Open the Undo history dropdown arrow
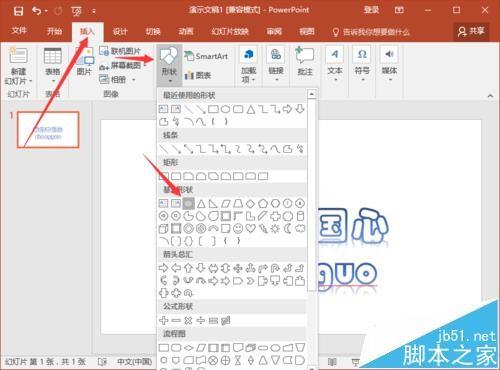This screenshot has height=370, width=500. (x=46, y=11)
